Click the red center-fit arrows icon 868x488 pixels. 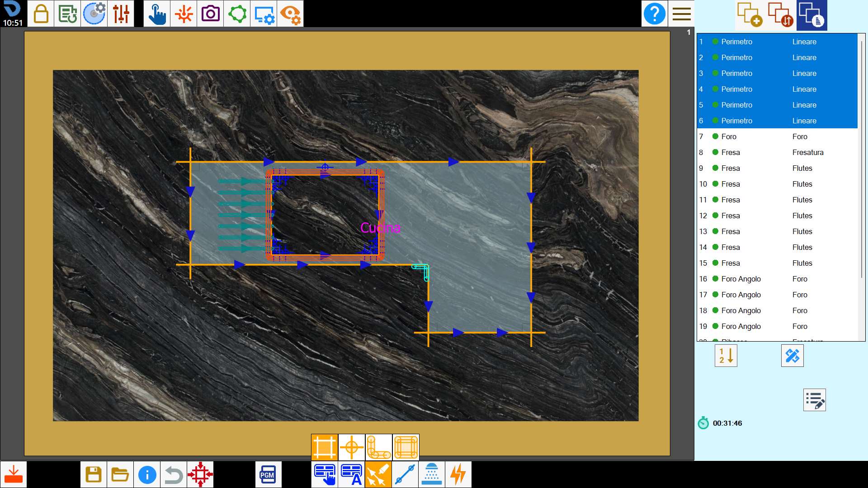[x=200, y=474]
